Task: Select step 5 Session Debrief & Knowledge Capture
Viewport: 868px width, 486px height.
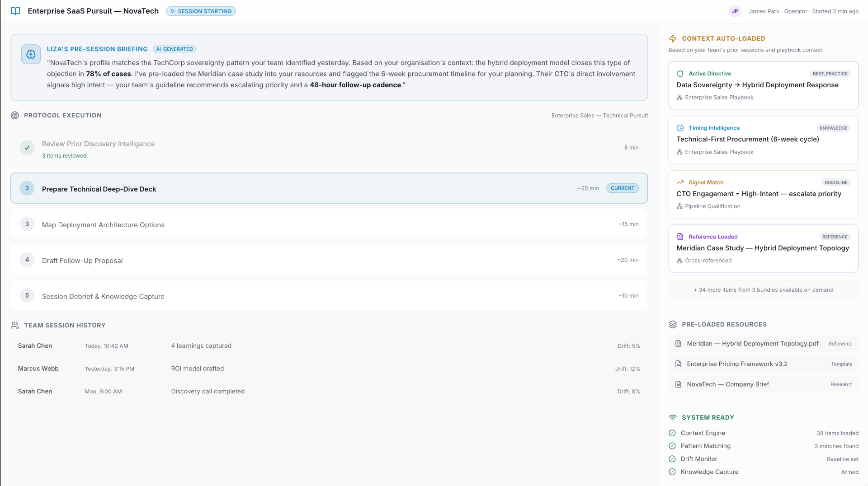Action: pos(329,296)
